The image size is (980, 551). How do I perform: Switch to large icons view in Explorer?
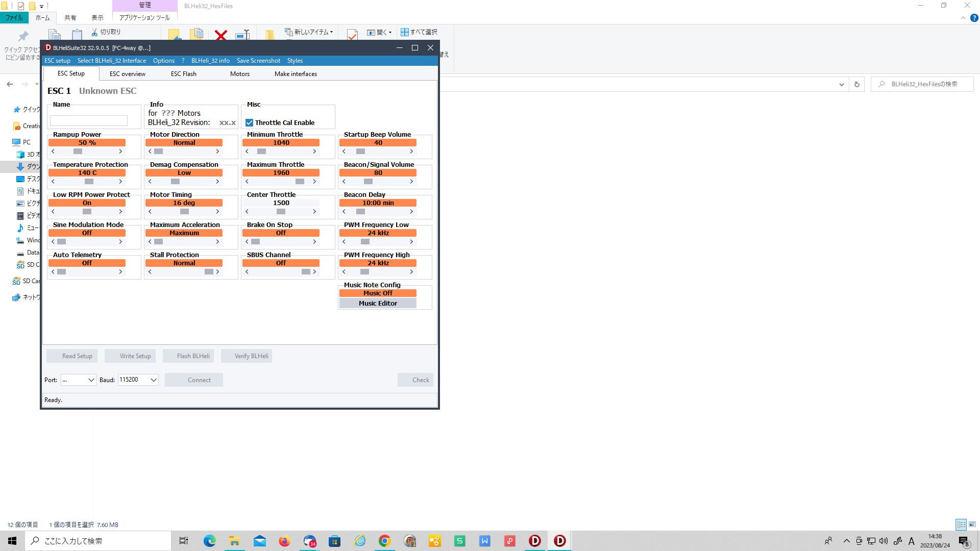coord(972,524)
